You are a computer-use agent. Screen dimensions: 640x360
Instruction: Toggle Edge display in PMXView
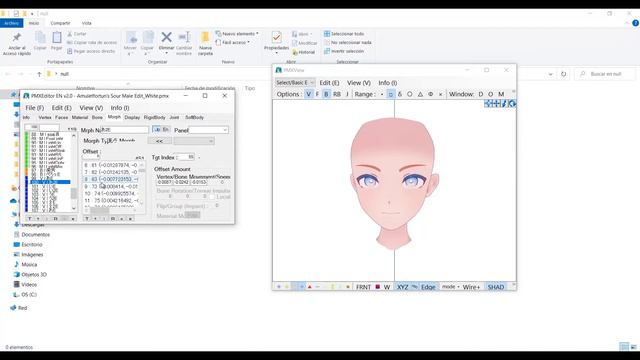click(428, 287)
